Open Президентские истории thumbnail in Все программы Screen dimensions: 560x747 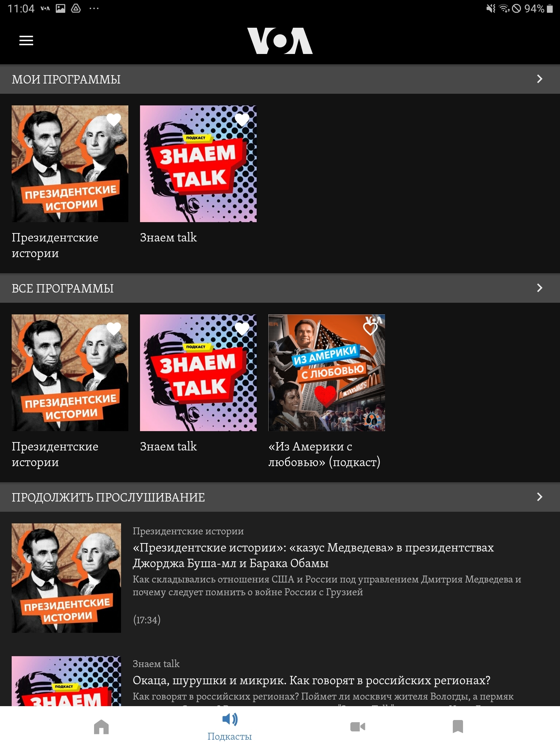[x=70, y=373]
